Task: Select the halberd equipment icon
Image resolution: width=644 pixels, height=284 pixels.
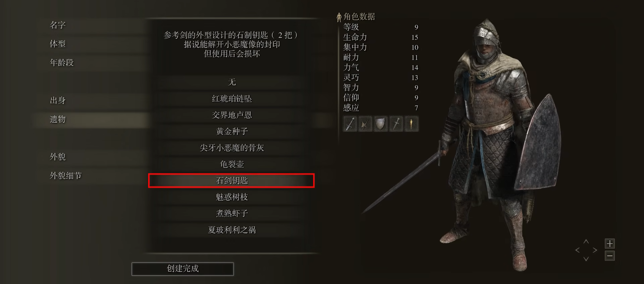Action: click(365, 124)
